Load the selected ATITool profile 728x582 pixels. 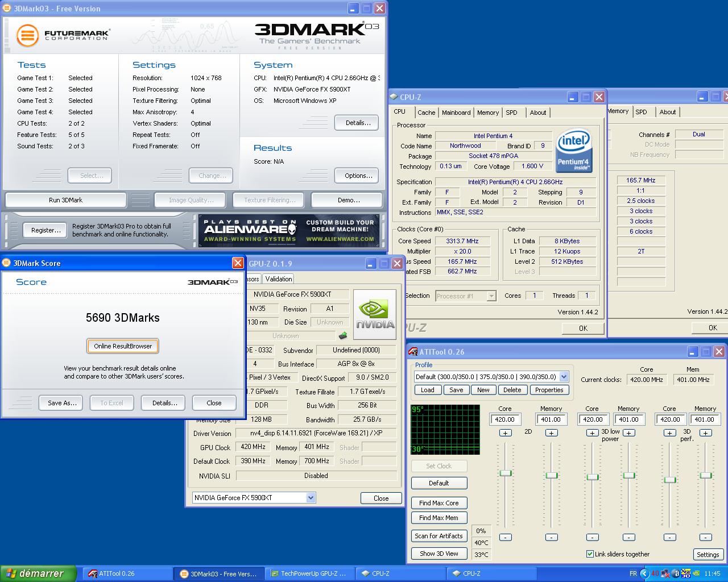click(428, 390)
